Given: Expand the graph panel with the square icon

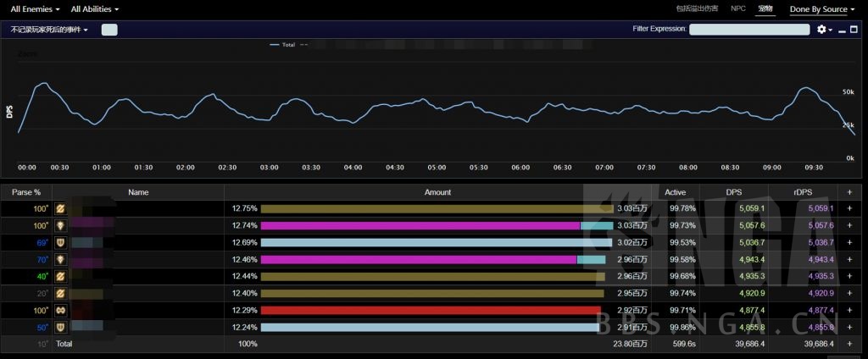Looking at the screenshot, I should tap(854, 30).
